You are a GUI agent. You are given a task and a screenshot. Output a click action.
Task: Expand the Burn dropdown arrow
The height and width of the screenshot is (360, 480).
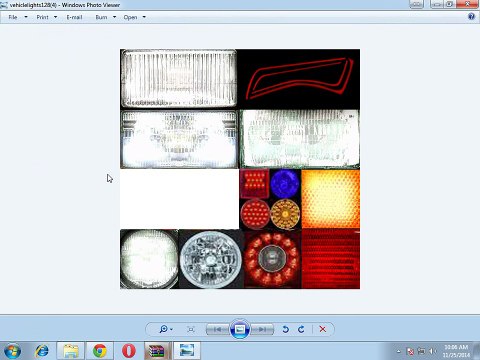coord(114,17)
